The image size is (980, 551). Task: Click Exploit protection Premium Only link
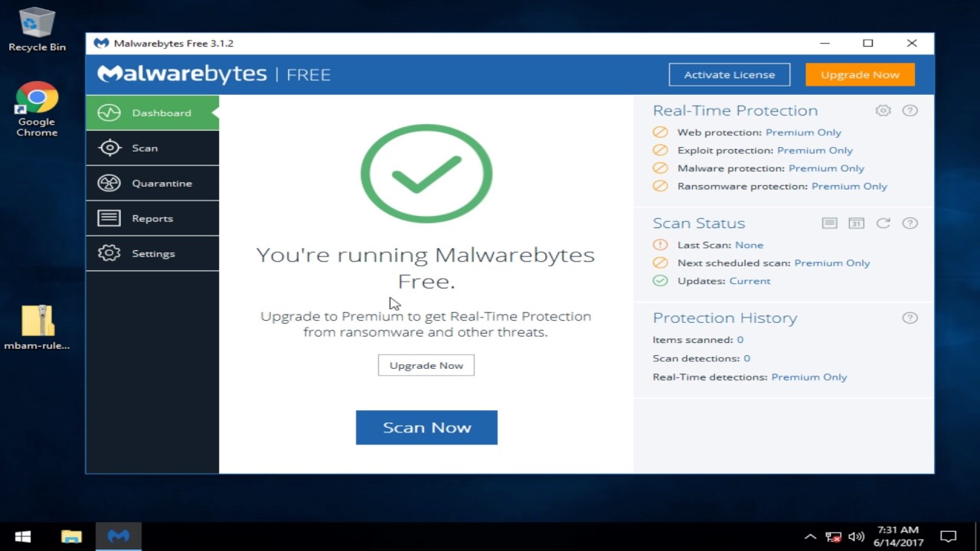pyautogui.click(x=815, y=150)
